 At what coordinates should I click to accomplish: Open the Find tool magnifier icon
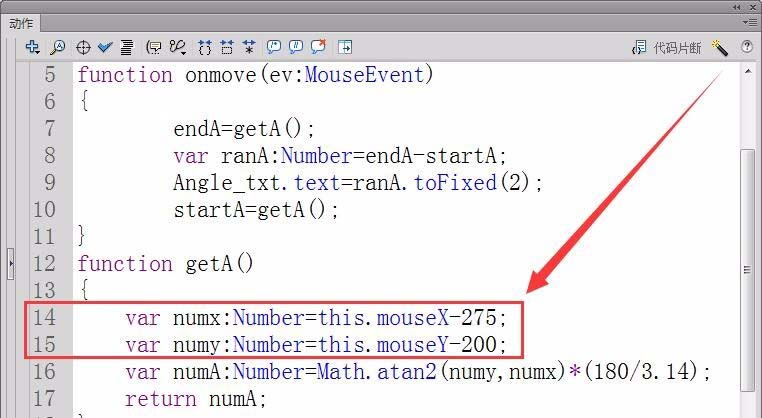pos(57,47)
